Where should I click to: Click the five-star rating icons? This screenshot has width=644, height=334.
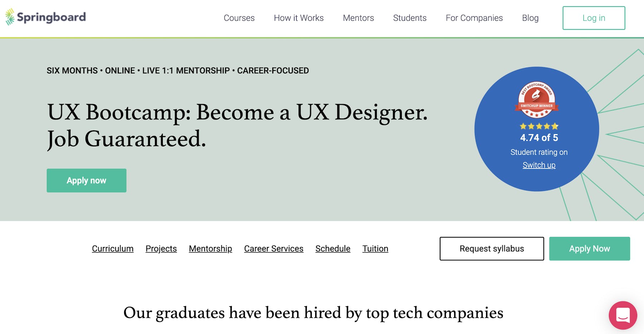(539, 126)
